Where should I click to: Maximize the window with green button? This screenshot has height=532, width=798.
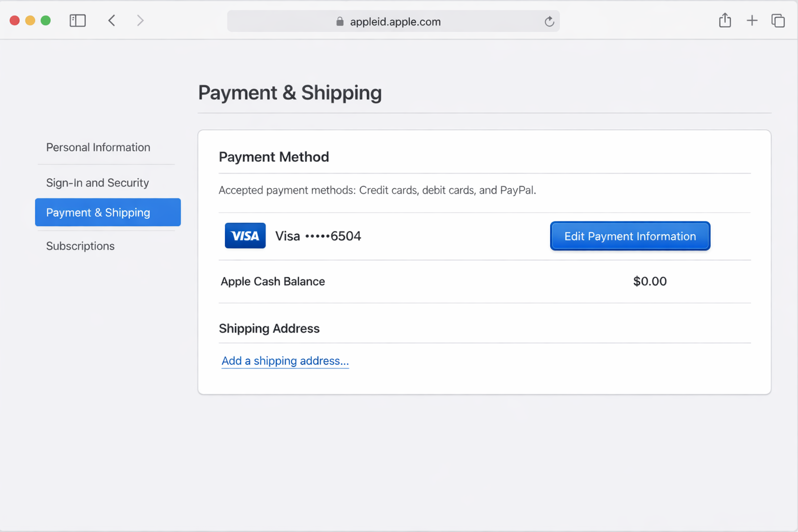(46, 21)
